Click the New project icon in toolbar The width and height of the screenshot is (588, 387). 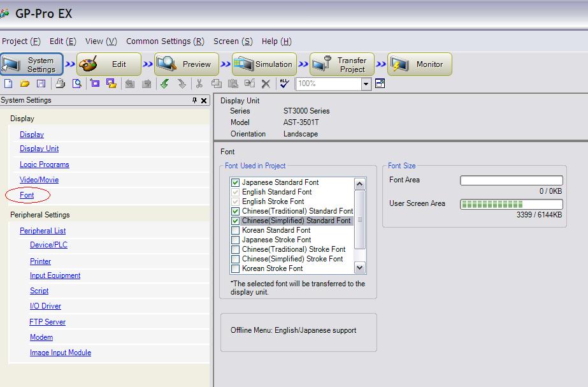click(x=8, y=84)
